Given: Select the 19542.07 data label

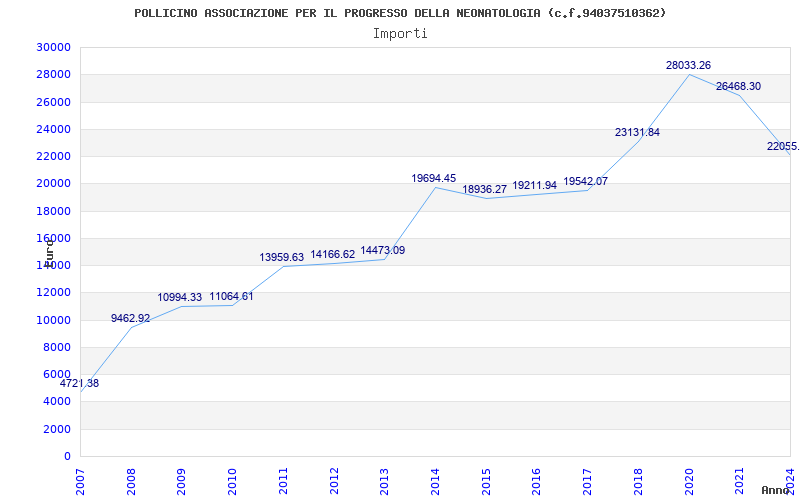Looking at the screenshot, I should pos(586,181).
